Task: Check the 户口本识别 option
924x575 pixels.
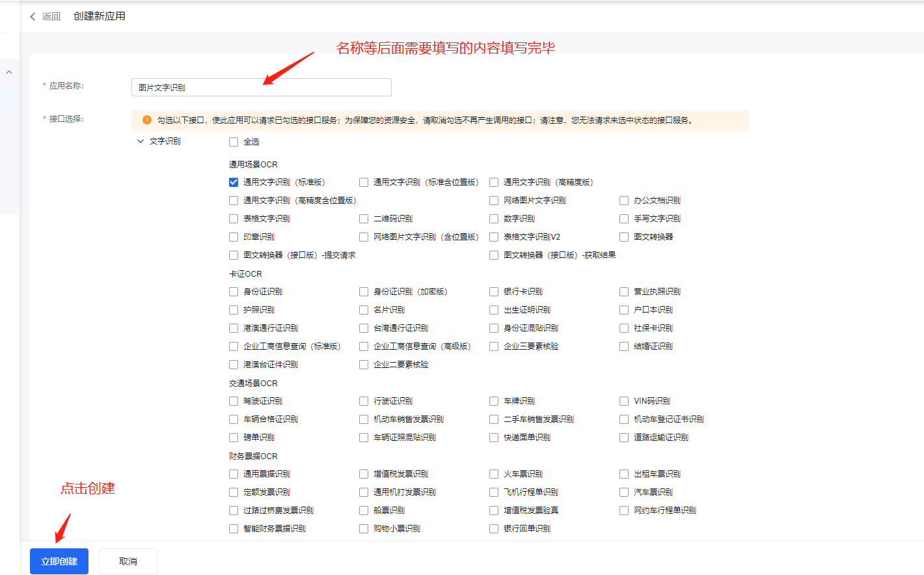Action: tap(624, 310)
